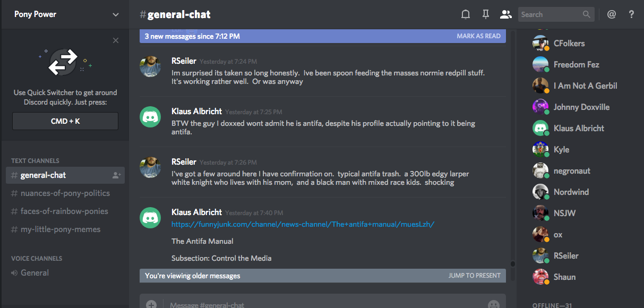Viewport: 644px width, 308px height.
Task: Click Mark As Read on new messages bar
Action: pos(478,36)
